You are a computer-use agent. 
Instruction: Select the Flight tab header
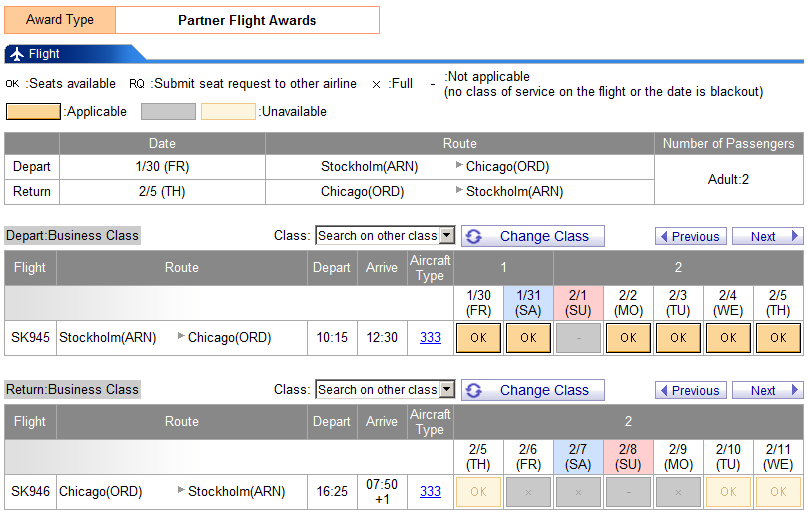[x=45, y=54]
